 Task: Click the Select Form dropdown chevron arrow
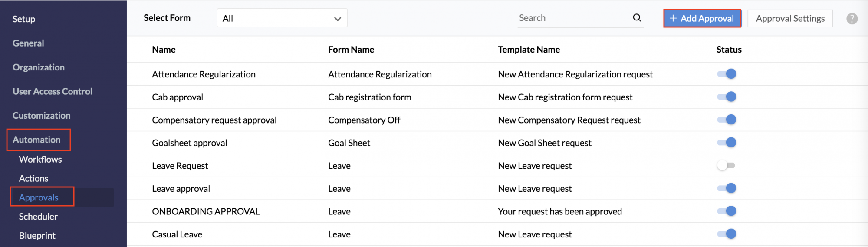(337, 19)
